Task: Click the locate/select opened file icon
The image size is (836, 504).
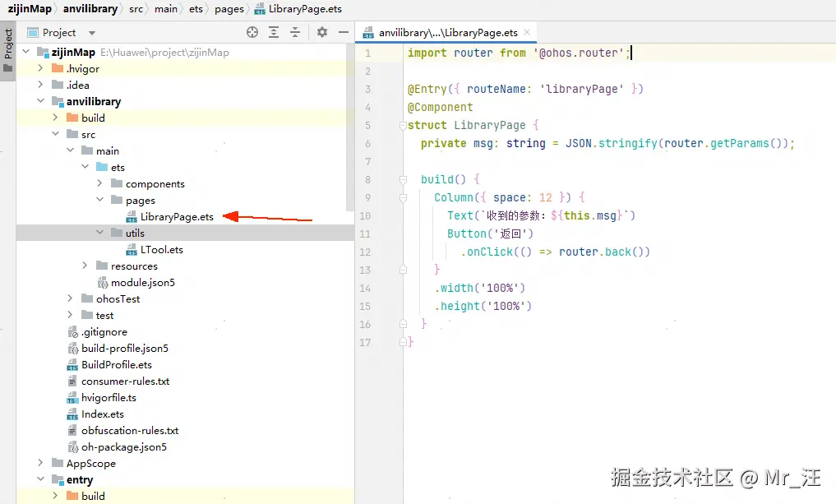Action: pyautogui.click(x=252, y=33)
